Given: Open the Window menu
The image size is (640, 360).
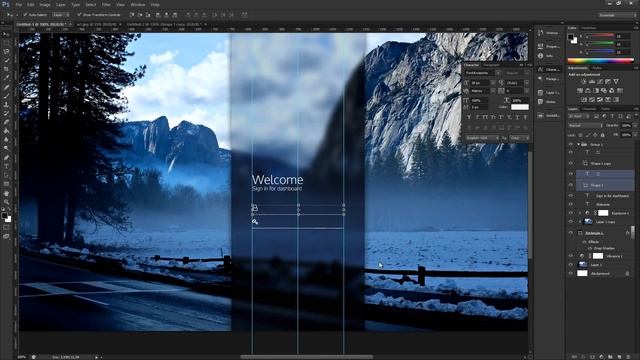Looking at the screenshot, I should [x=138, y=4].
